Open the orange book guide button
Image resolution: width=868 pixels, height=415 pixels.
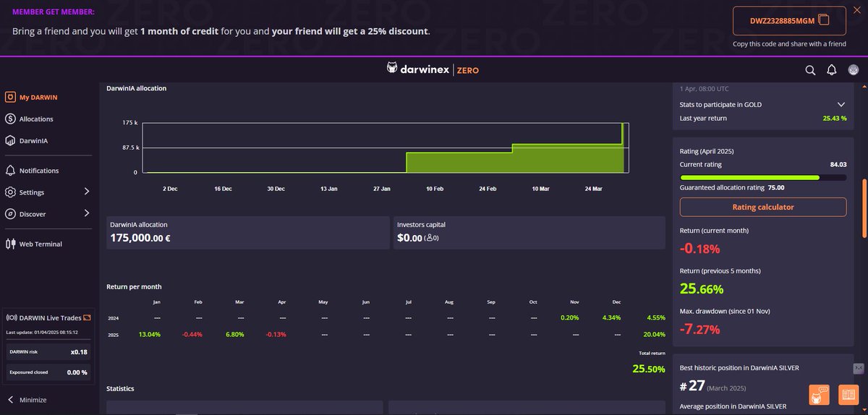[848, 395]
